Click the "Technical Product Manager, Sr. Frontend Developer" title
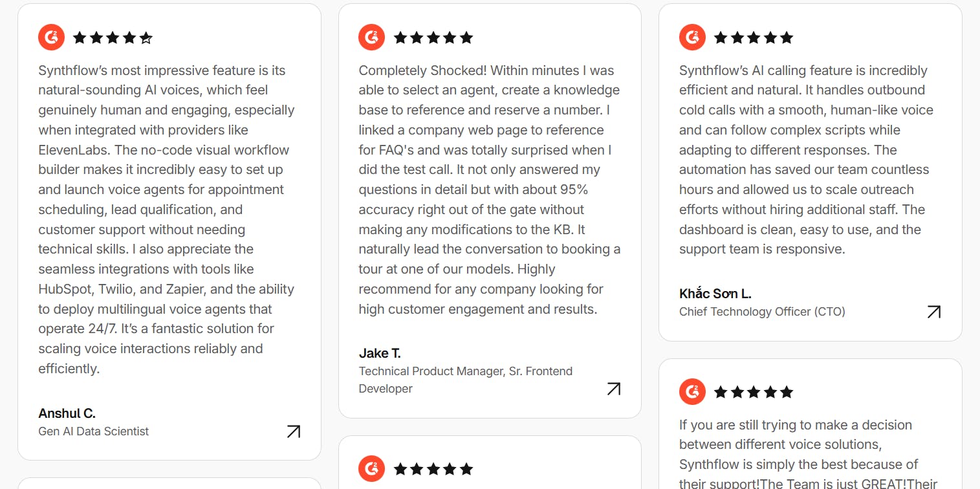 (x=465, y=380)
